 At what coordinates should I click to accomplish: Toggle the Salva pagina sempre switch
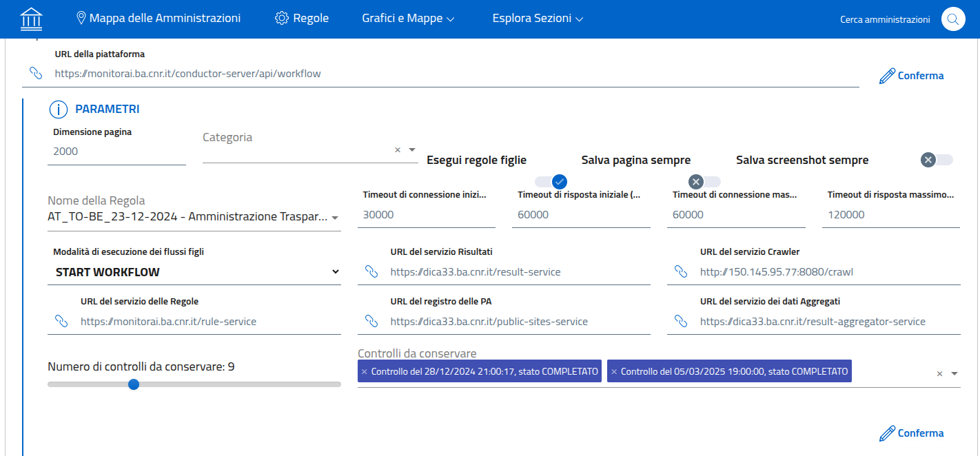pos(704,181)
